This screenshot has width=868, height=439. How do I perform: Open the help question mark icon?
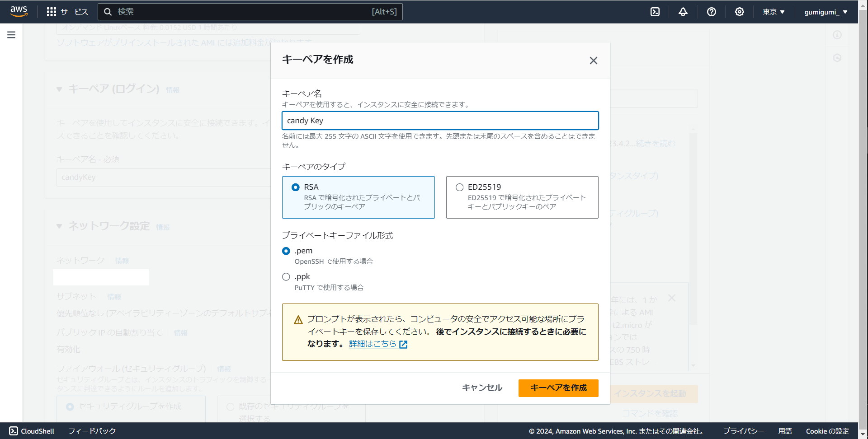[x=711, y=12]
